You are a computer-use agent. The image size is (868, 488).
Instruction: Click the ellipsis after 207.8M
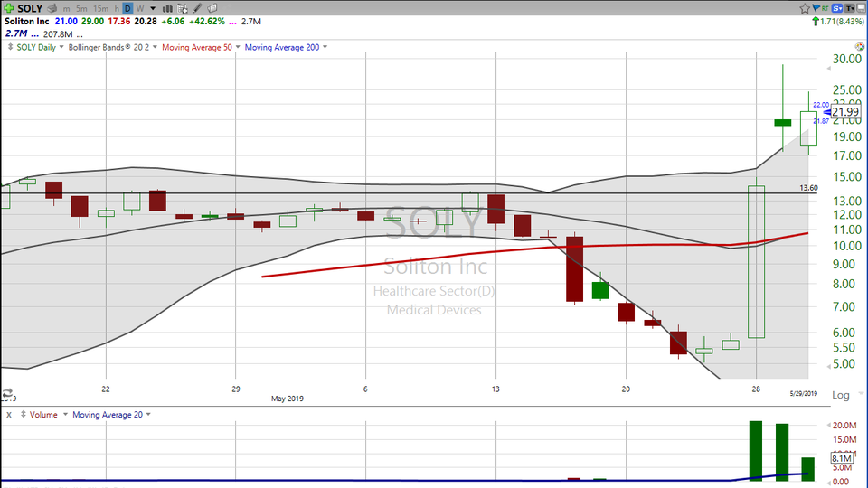click(x=80, y=34)
